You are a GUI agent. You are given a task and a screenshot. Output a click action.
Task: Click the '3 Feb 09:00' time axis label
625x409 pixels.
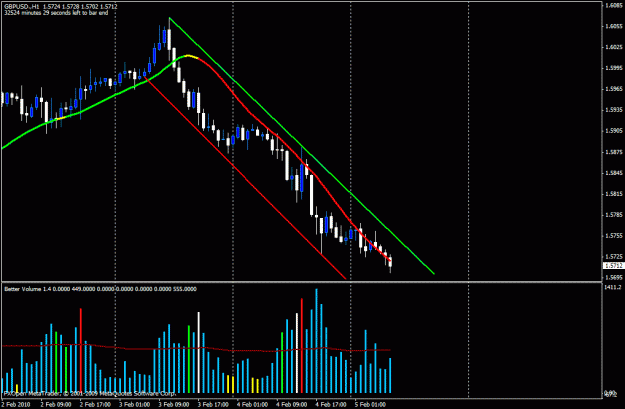click(173, 404)
